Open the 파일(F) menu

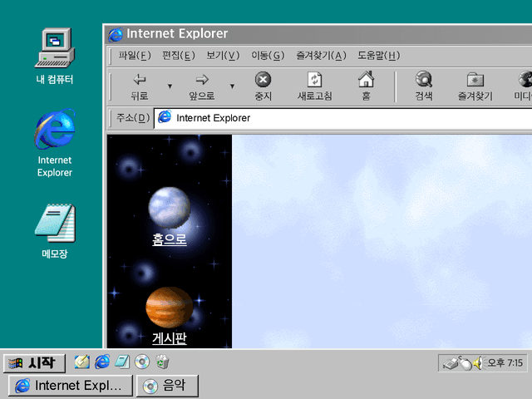[135, 56]
